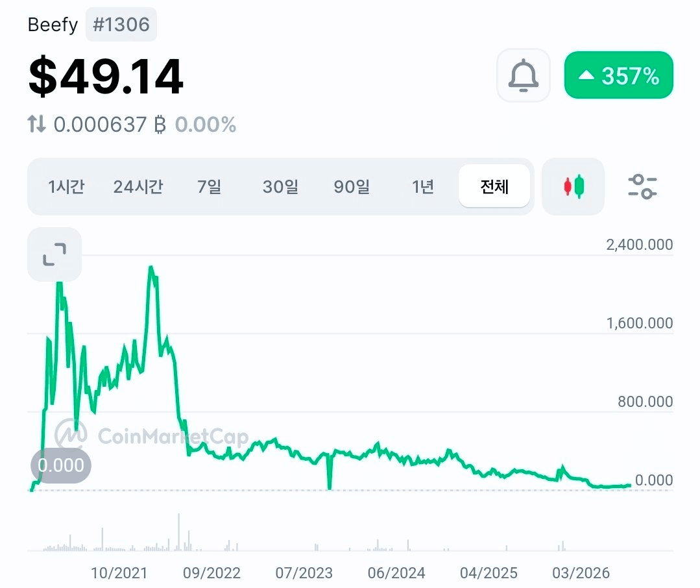Expand chart to fullscreen
Viewport: 700px width, 588px height.
click(x=54, y=254)
